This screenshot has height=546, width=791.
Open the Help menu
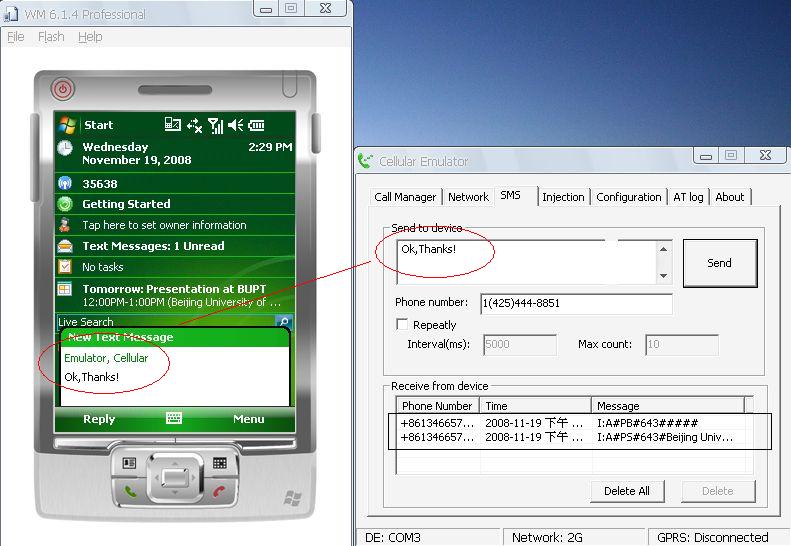(90, 37)
